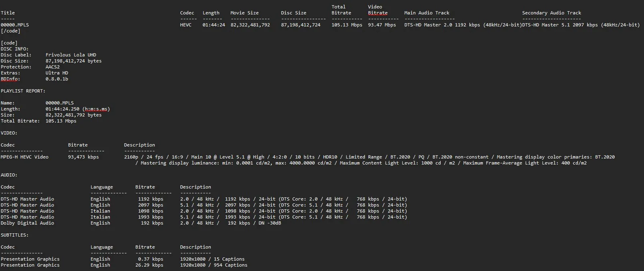Click the Movie Size column header
This screenshot has width=644, height=271.
tap(244, 13)
